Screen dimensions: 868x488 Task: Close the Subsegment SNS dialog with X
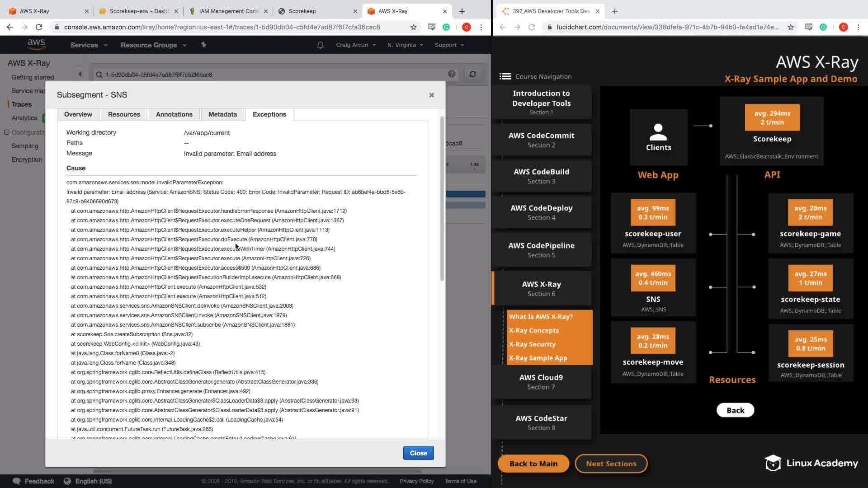coord(431,95)
